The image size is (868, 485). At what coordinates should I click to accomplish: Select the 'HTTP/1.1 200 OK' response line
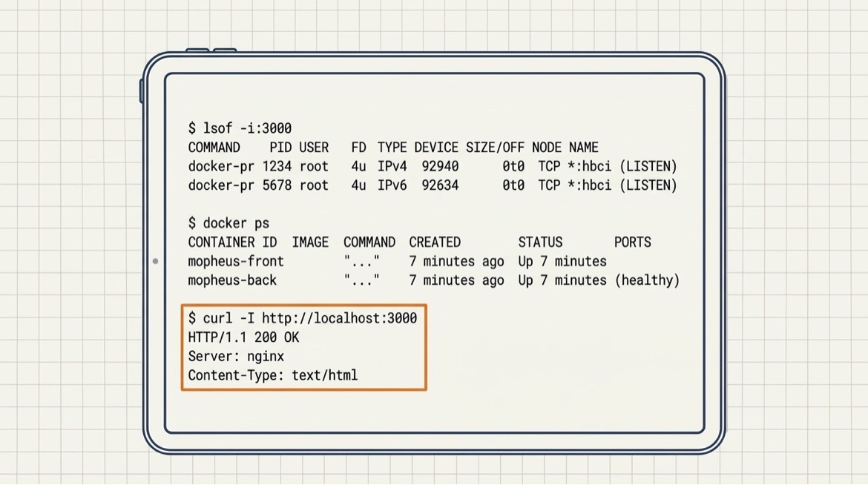point(243,337)
